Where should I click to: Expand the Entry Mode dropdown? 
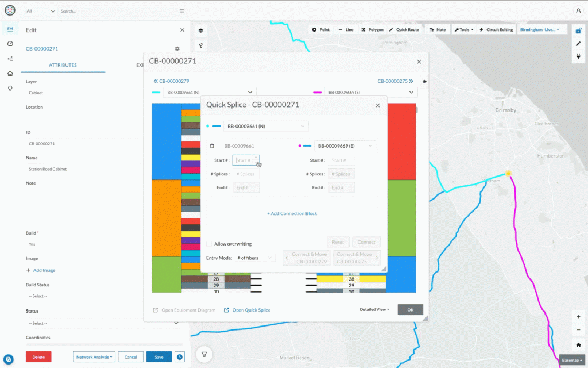tap(255, 258)
